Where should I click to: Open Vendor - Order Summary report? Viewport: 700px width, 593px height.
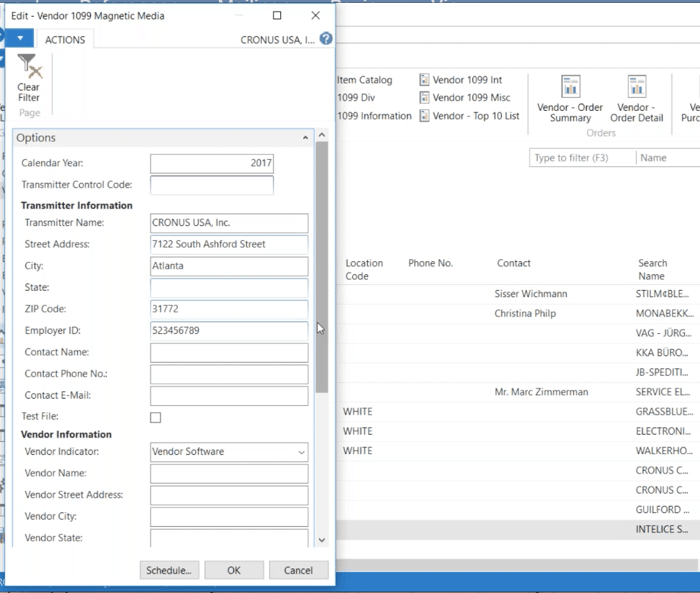click(x=570, y=99)
